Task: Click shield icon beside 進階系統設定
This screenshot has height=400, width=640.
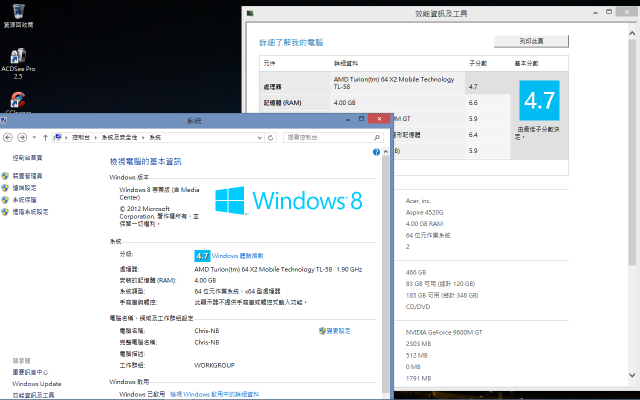Action: click(x=5, y=212)
